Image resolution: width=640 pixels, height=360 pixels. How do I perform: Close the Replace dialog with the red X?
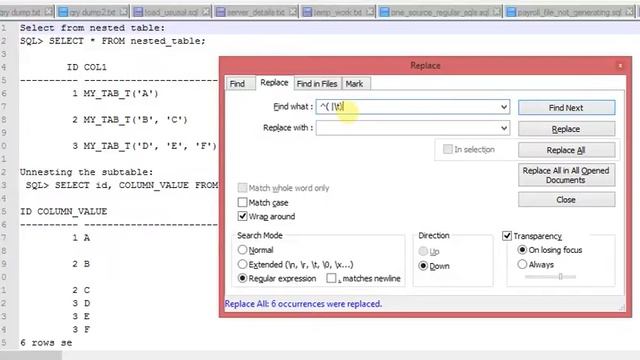[x=620, y=66]
